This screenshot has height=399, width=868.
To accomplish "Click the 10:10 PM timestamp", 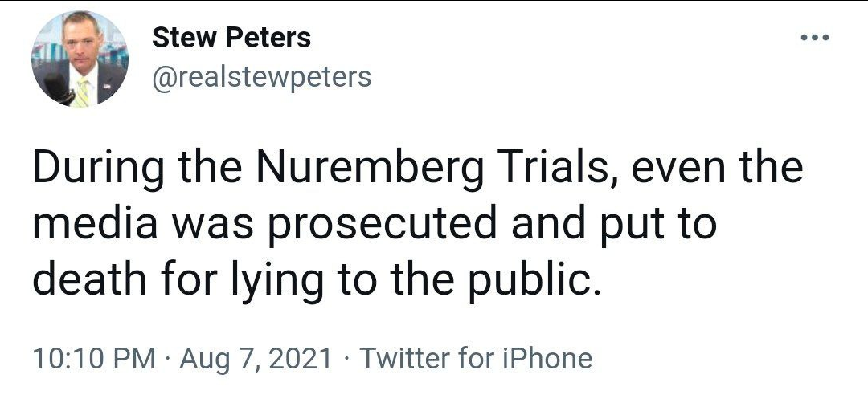I will [x=94, y=358].
